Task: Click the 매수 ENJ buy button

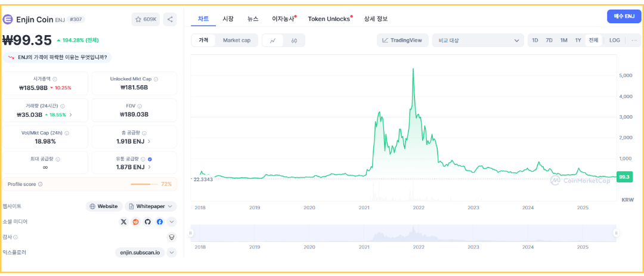Action: (x=624, y=16)
